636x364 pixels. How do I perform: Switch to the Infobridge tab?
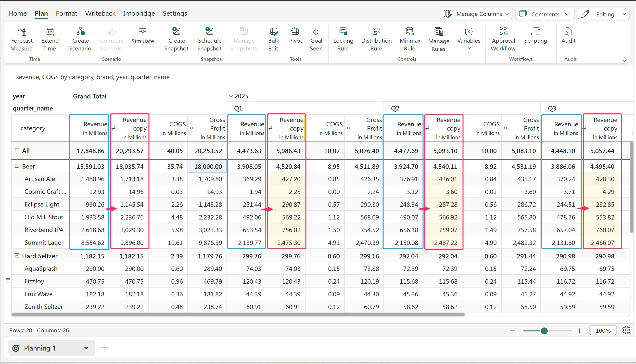(x=139, y=13)
